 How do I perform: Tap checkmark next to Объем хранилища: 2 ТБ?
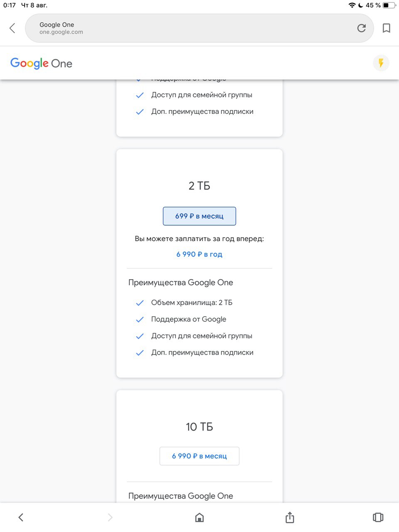(140, 303)
